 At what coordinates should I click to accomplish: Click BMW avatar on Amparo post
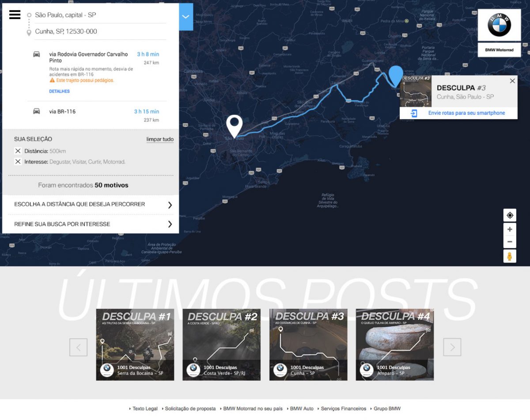tap(367, 370)
